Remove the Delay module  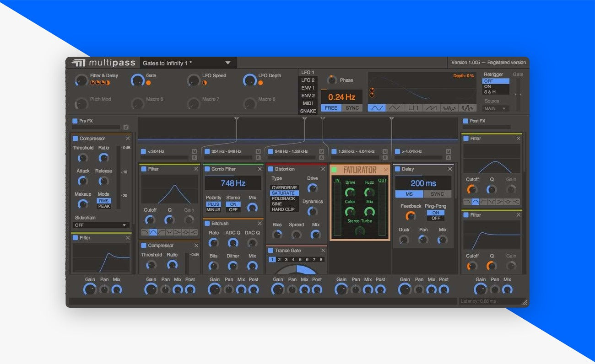pos(450,169)
